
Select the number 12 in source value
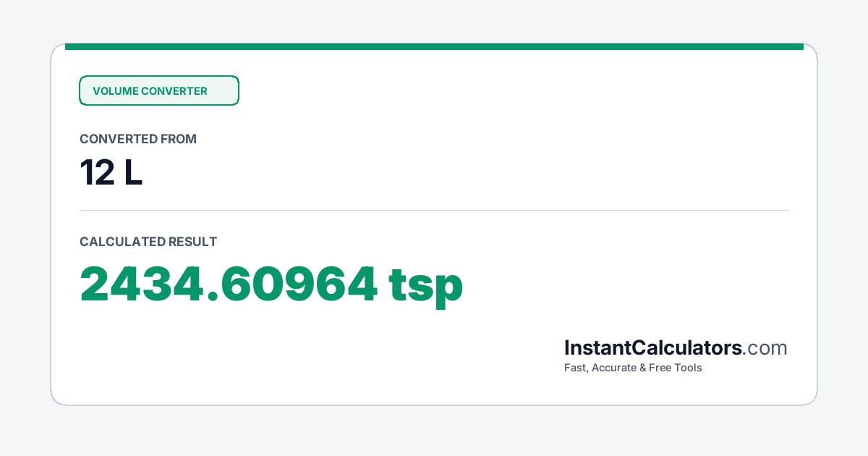pyautogui.click(x=95, y=174)
